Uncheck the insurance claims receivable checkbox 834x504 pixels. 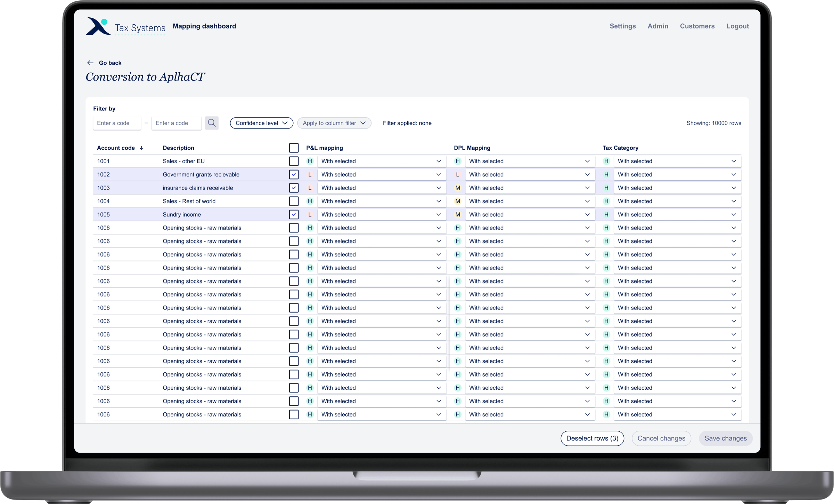[x=294, y=188]
